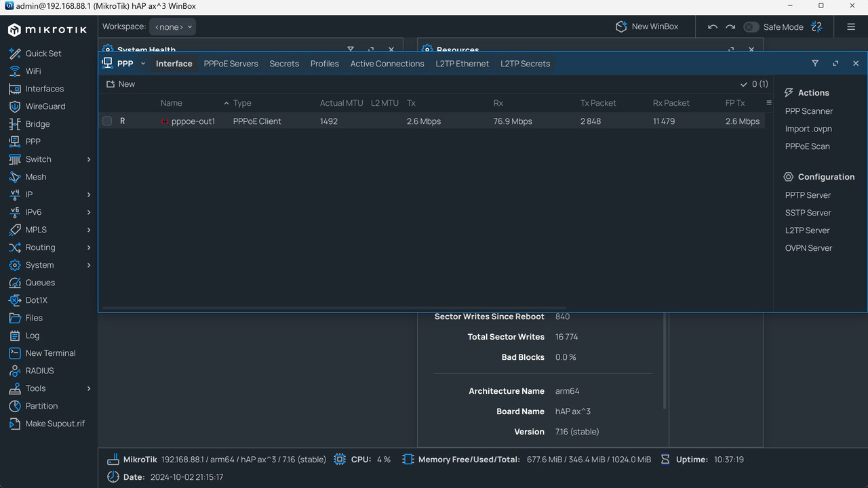Expand the Tools submenu
The height and width of the screenshot is (488, 868).
(89, 388)
